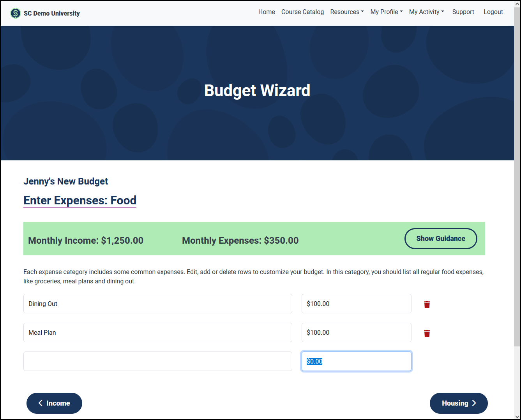Continue to the Housing step
Screen dimensions: 521x420
tap(458, 403)
